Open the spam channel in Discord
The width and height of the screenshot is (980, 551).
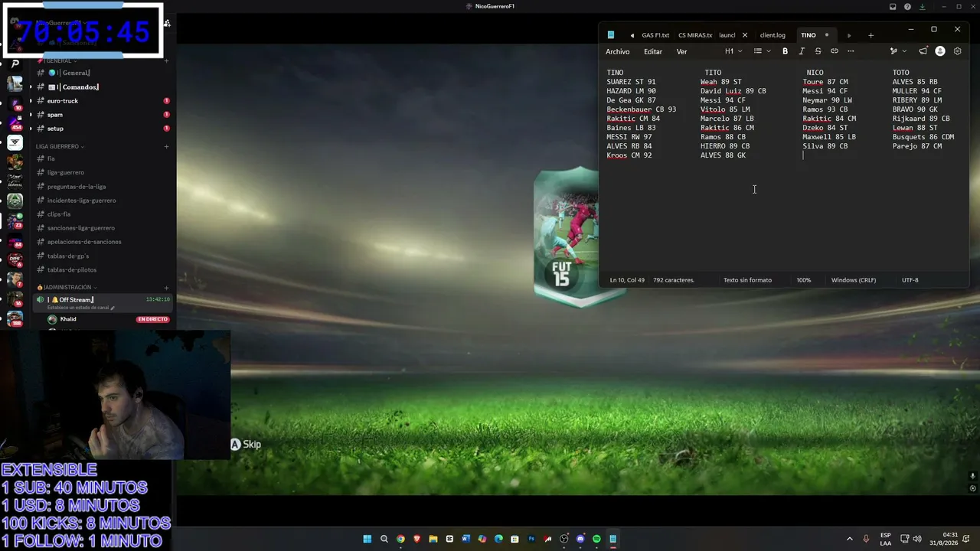click(55, 115)
